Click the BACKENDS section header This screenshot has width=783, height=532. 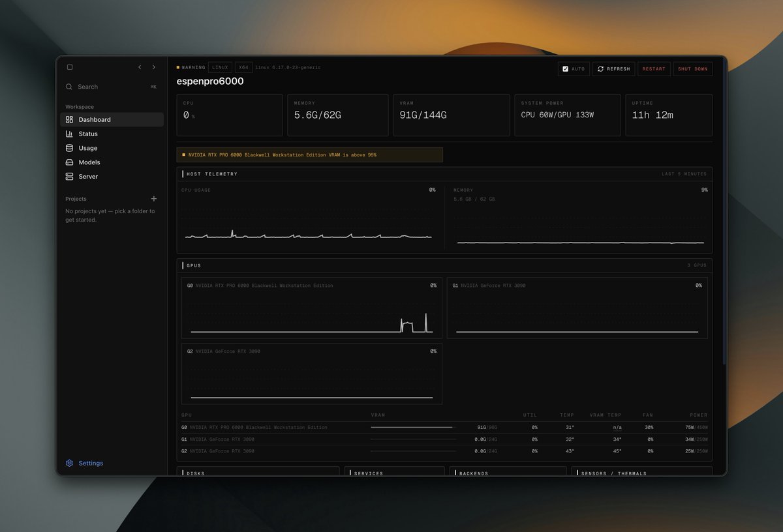(x=474, y=473)
